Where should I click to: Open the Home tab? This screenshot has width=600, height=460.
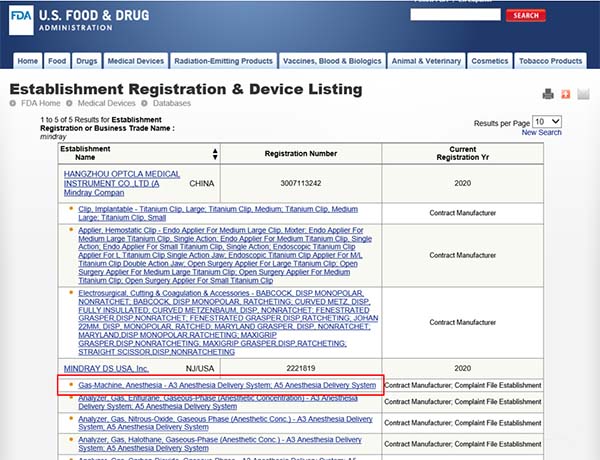28,61
